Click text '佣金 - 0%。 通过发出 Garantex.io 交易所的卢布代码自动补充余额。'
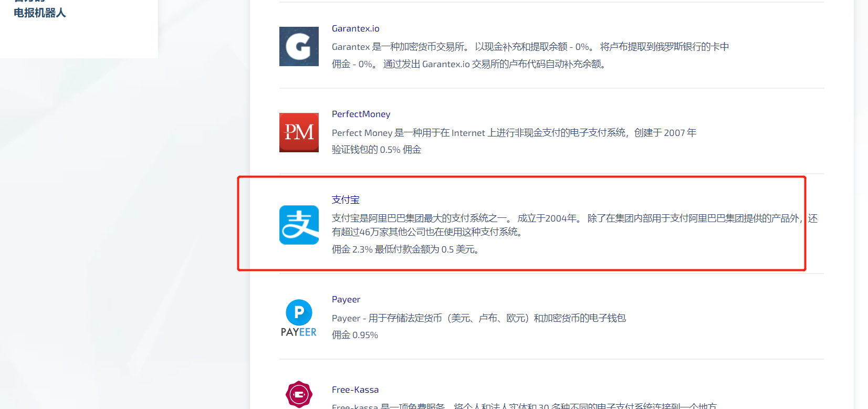 tap(469, 64)
